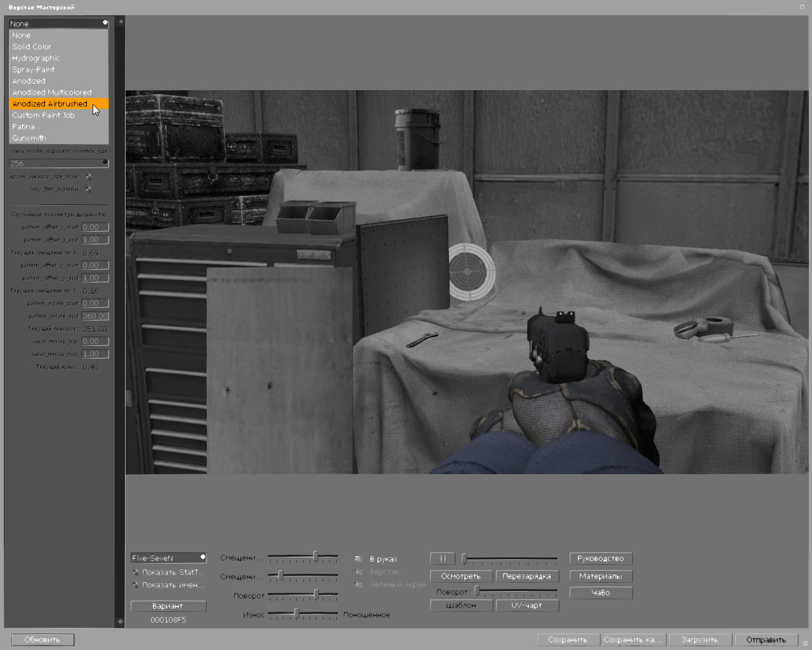Image resolution: width=812 pixels, height=650 pixels.
Task: Enable the Показать StatT.. checkbox
Action: [135, 572]
